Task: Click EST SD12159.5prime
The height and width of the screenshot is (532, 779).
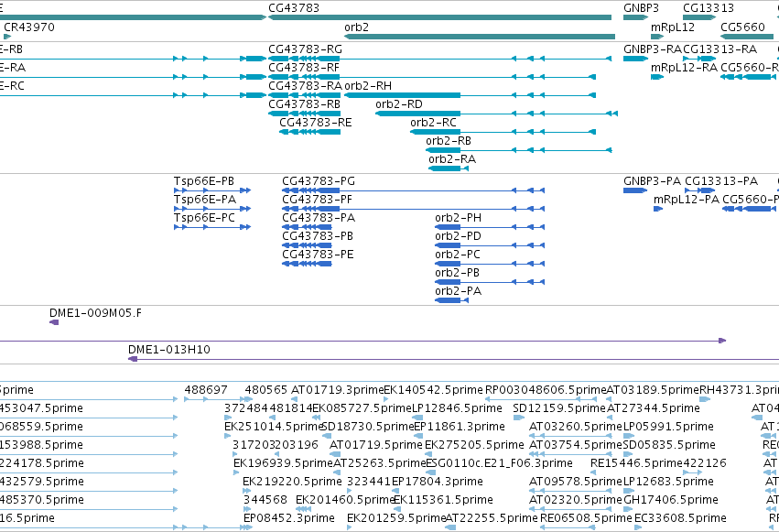Action: coord(559,408)
